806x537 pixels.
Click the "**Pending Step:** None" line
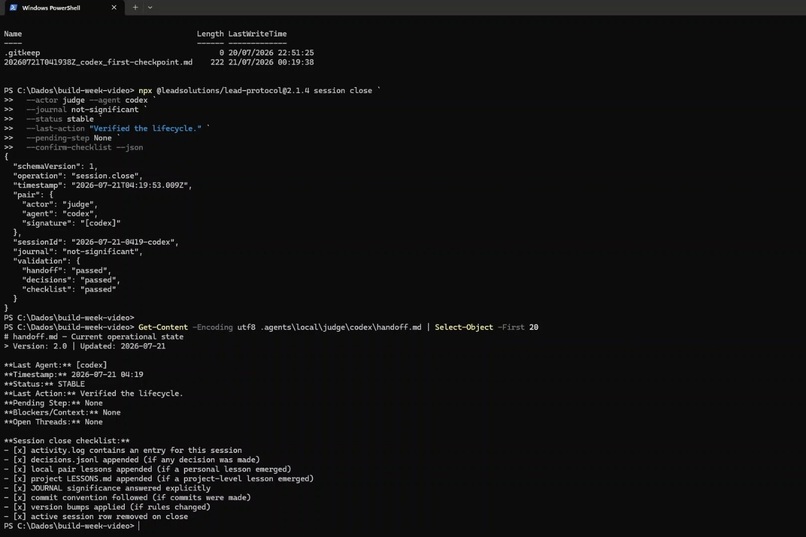53,403
